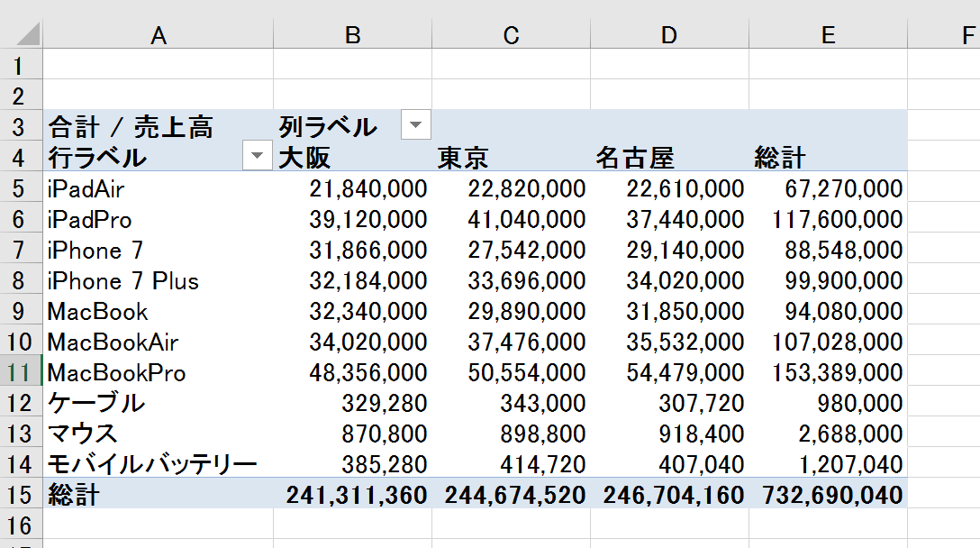Click the value 54,479,000
Image resolution: width=980 pixels, height=548 pixels.
pyautogui.click(x=685, y=373)
